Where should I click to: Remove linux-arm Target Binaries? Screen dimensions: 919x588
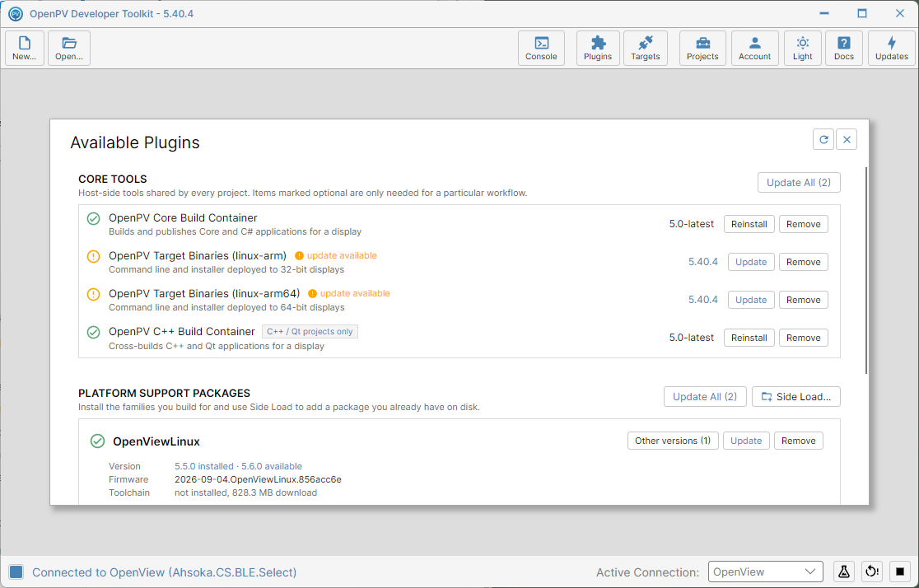803,262
